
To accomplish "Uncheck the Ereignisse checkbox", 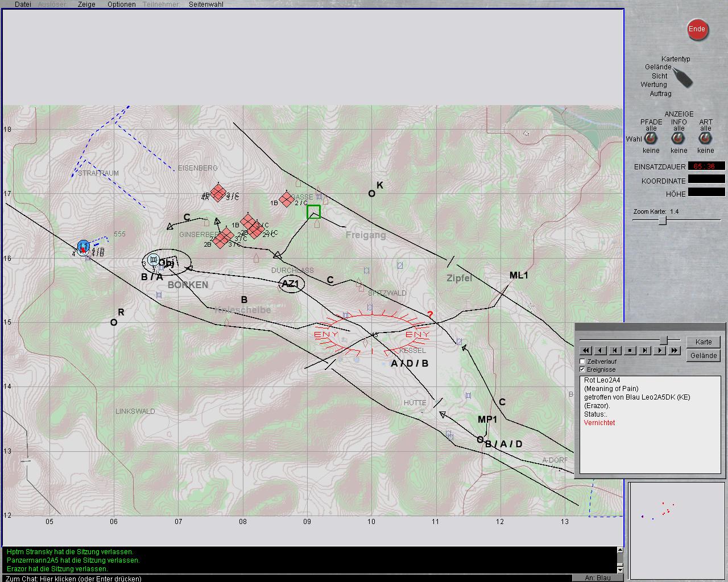I will pos(582,369).
